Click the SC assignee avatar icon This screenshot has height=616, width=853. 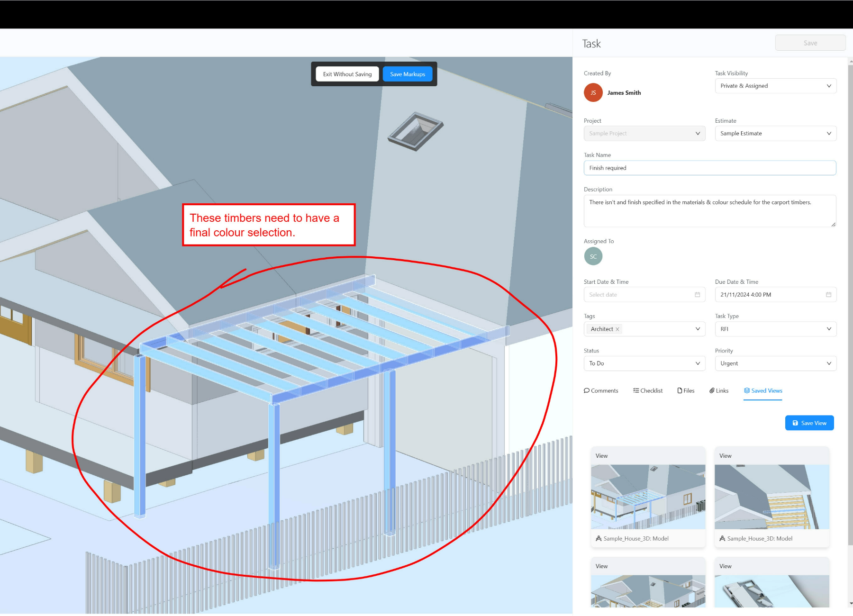[x=593, y=256]
